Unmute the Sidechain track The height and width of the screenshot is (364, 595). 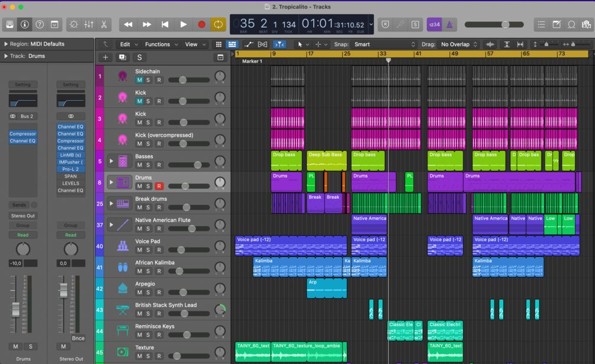(x=139, y=80)
